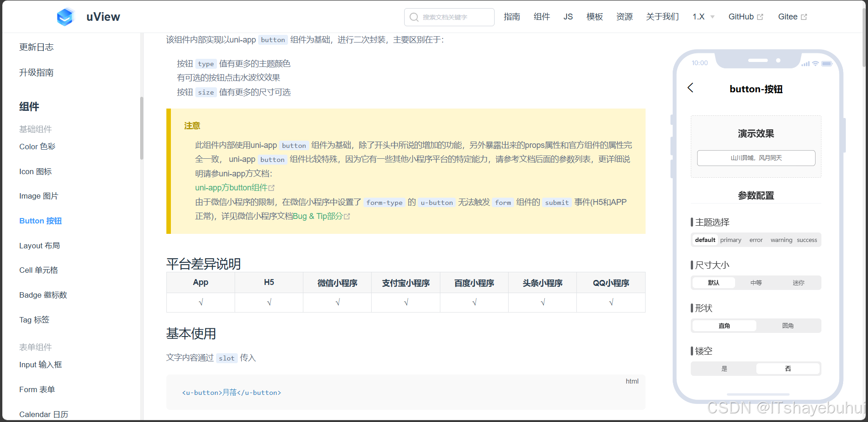Select the default theme option
This screenshot has height=422, width=868.
pyautogui.click(x=705, y=240)
